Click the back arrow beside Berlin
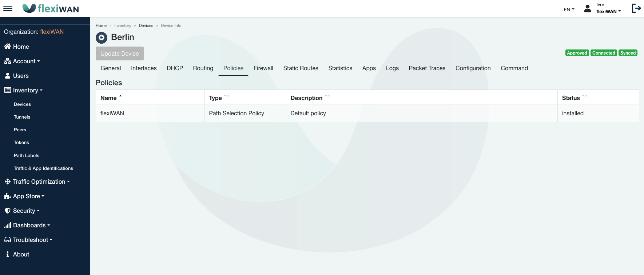 (x=102, y=37)
